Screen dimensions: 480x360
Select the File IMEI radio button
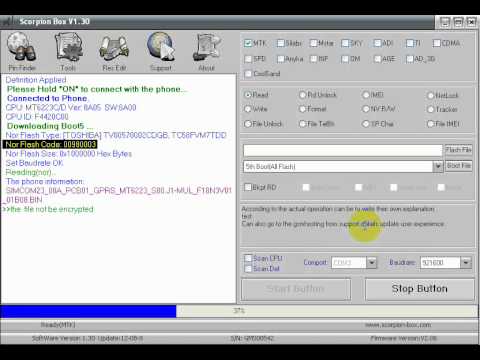[x=431, y=124]
